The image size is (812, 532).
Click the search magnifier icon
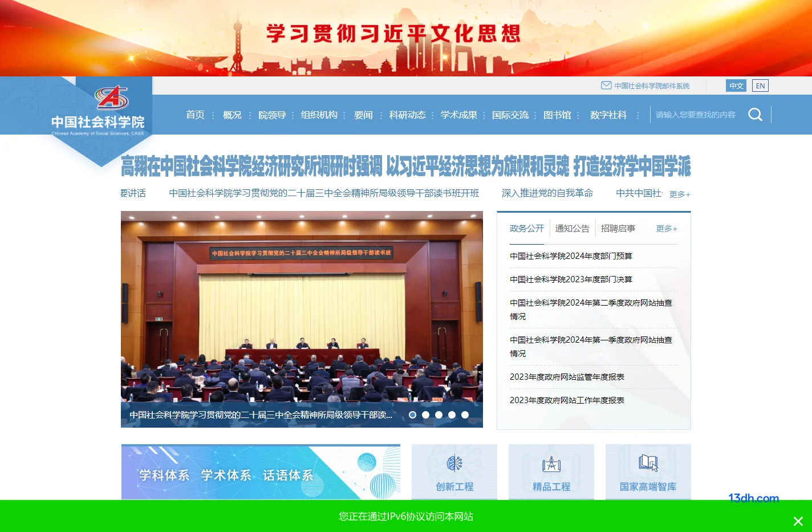point(755,115)
